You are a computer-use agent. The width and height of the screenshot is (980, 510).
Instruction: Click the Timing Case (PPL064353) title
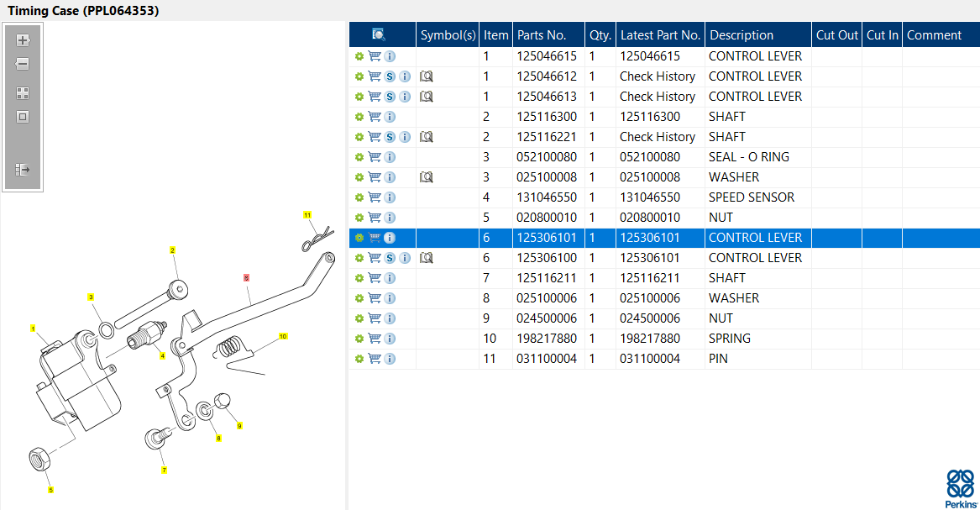83,11
